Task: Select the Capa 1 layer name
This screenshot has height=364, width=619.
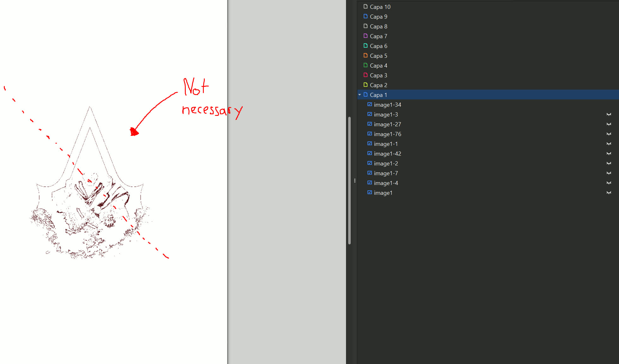Action: (379, 95)
